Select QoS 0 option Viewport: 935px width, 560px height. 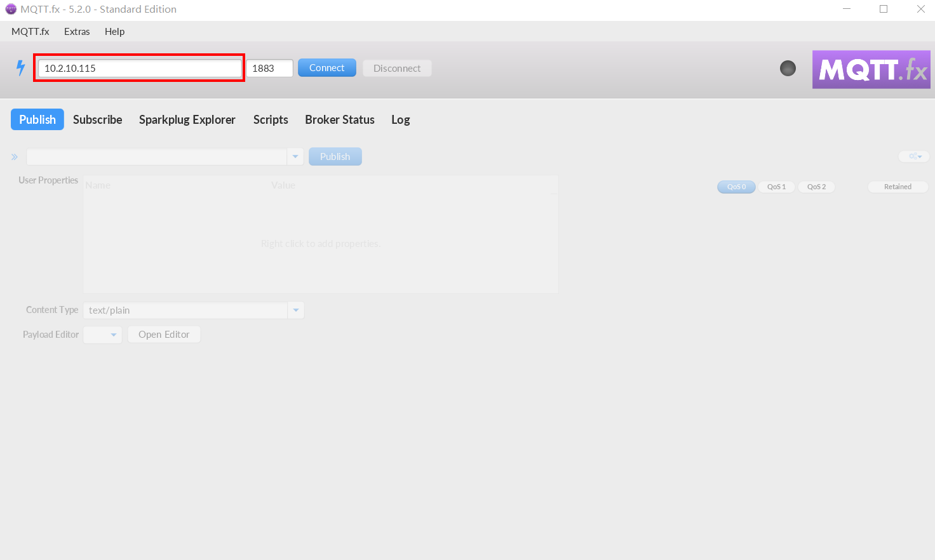736,187
